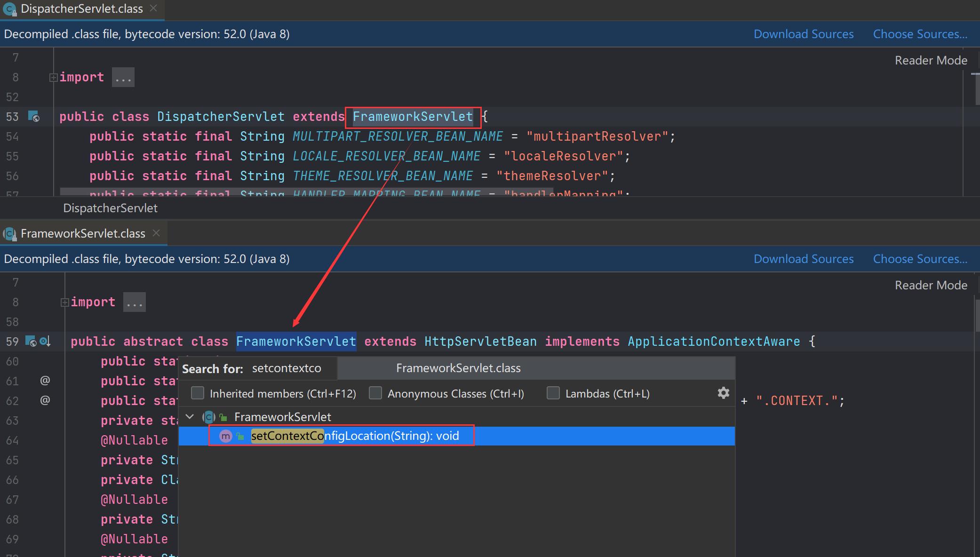Close the FrameworkServlet.class tab

(x=156, y=233)
